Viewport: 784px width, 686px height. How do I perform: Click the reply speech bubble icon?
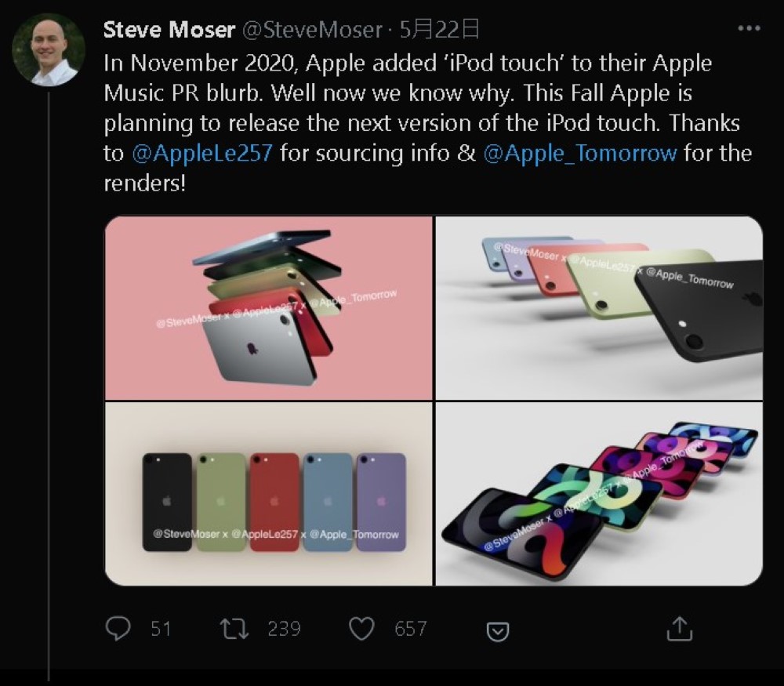[x=118, y=629]
